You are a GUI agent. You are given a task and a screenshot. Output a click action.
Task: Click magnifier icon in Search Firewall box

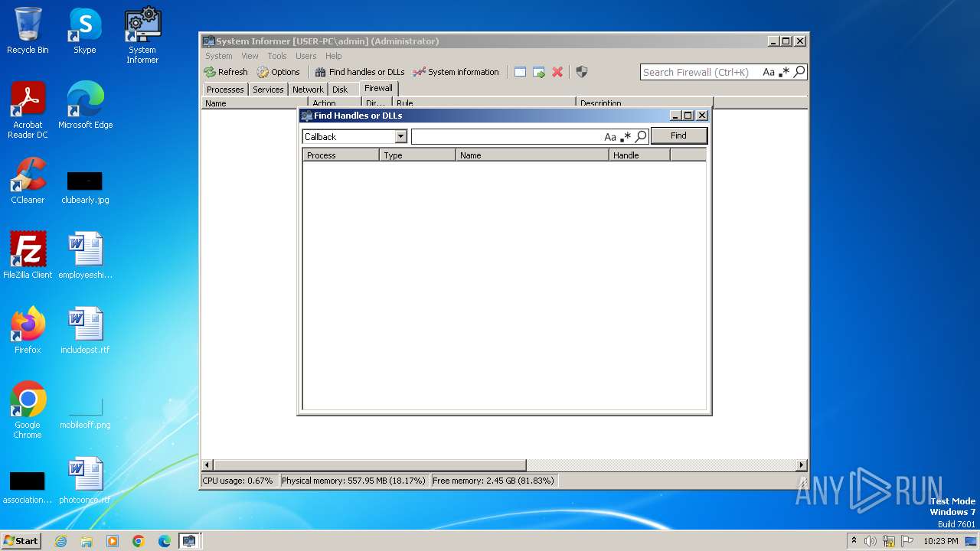pyautogui.click(x=799, y=72)
